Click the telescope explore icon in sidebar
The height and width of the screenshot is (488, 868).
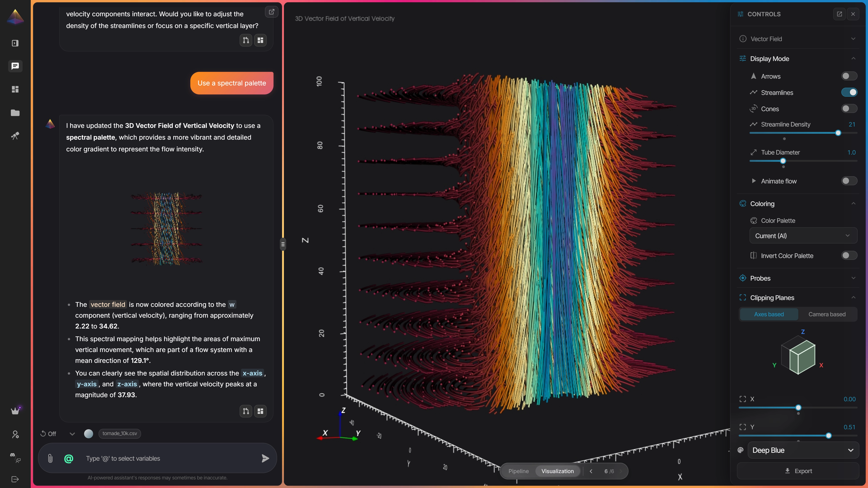(x=15, y=136)
